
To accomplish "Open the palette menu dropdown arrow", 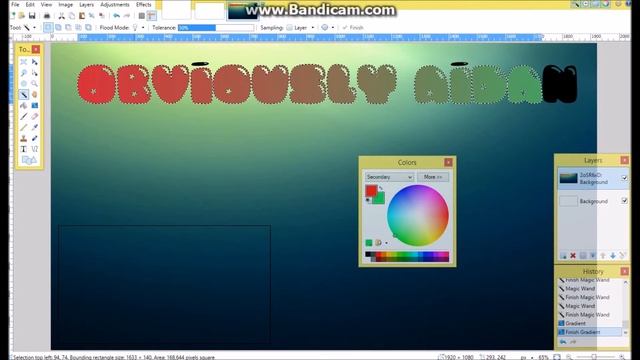I will [x=386, y=243].
